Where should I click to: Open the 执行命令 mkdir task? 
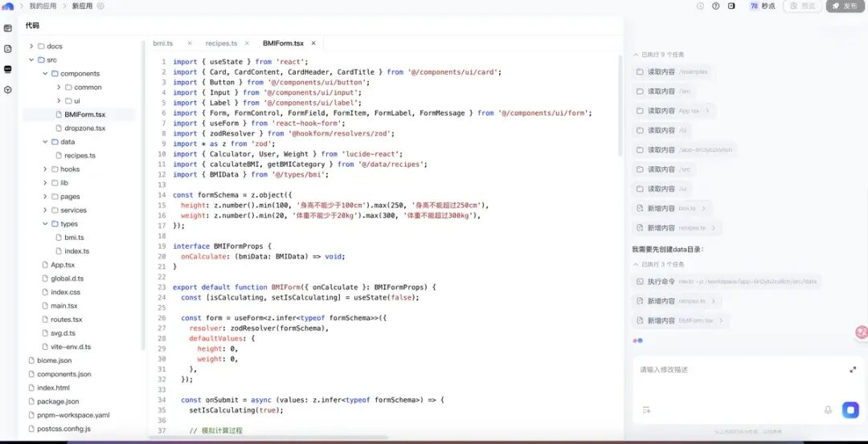point(727,282)
